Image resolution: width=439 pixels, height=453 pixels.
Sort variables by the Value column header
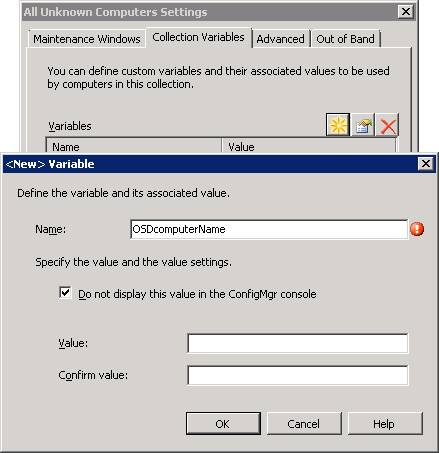(309, 146)
